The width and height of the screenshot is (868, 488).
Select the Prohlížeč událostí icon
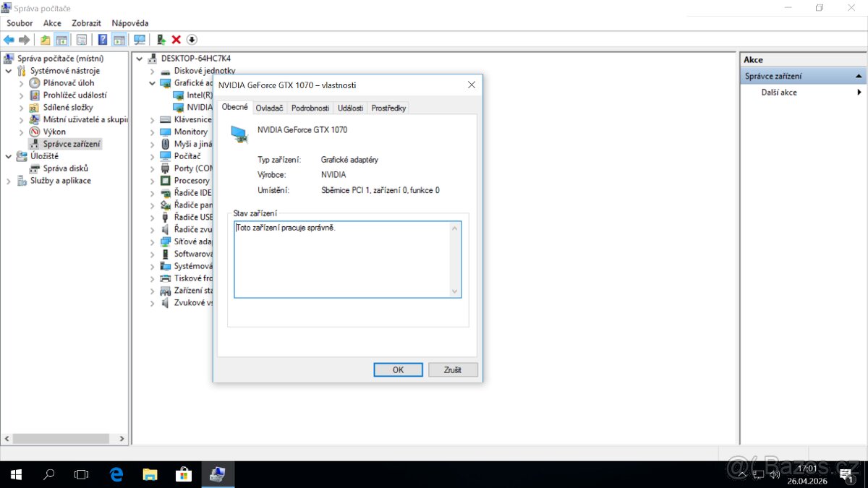pos(35,95)
